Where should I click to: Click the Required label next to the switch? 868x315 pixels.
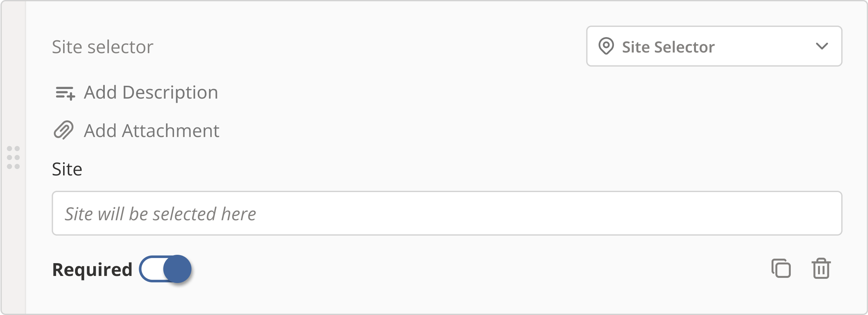(92, 270)
